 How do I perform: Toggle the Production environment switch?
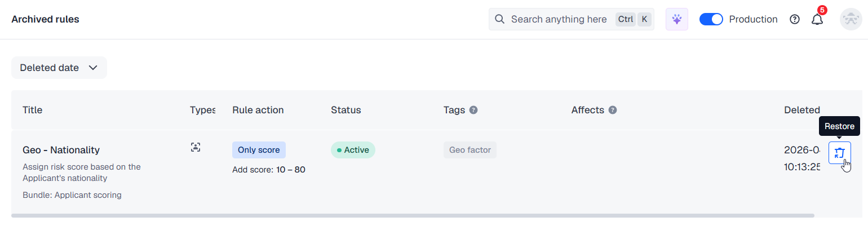(711, 19)
